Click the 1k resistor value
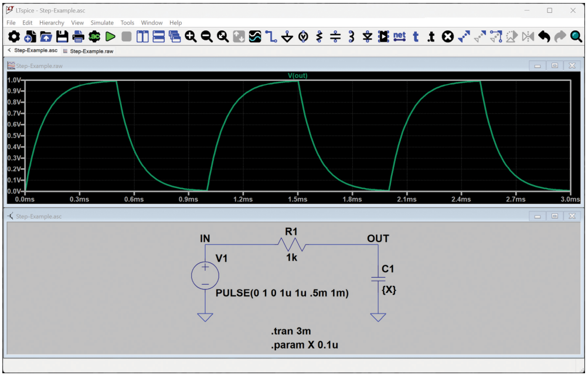 point(292,258)
